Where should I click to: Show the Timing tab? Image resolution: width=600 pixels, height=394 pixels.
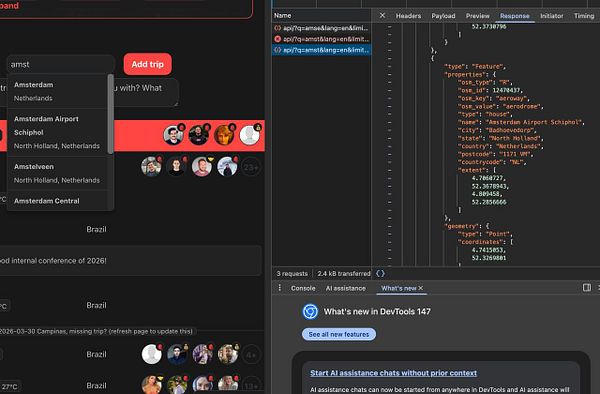pos(584,16)
